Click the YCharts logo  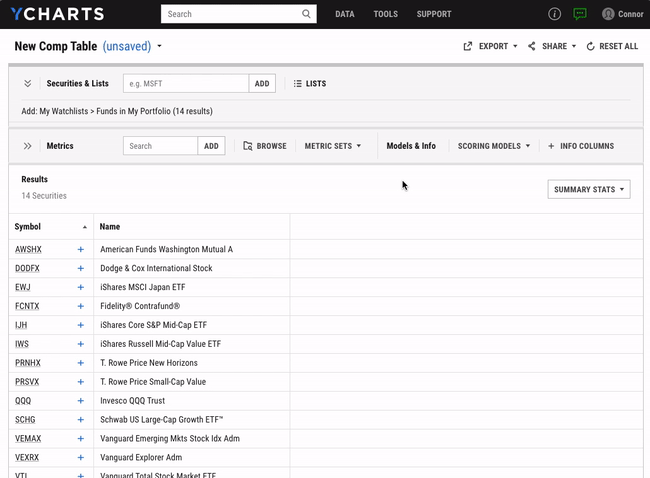[x=57, y=14]
